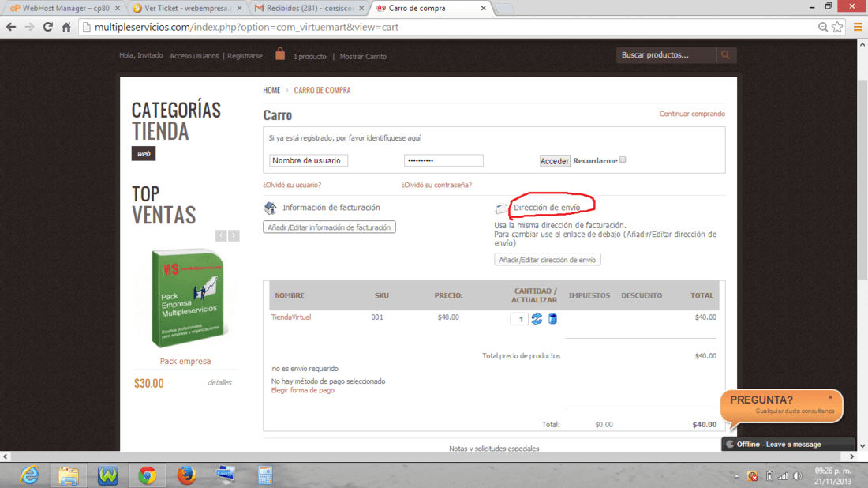The image size is (868, 488).
Task: Focus the Nombre de usuario field
Action: click(309, 160)
